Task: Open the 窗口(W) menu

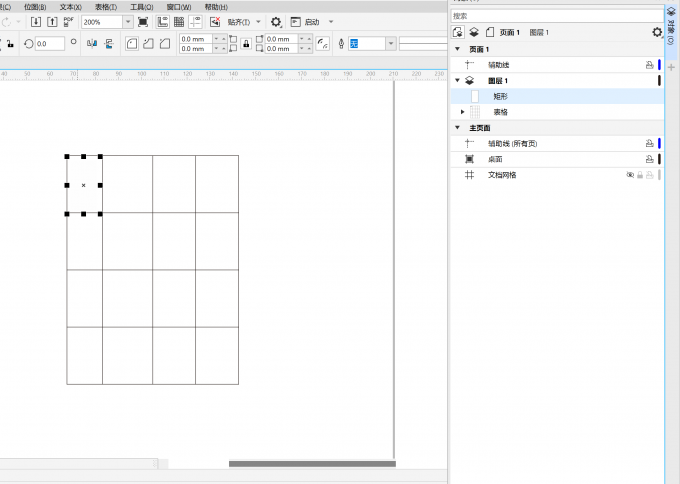Action: tap(179, 7)
